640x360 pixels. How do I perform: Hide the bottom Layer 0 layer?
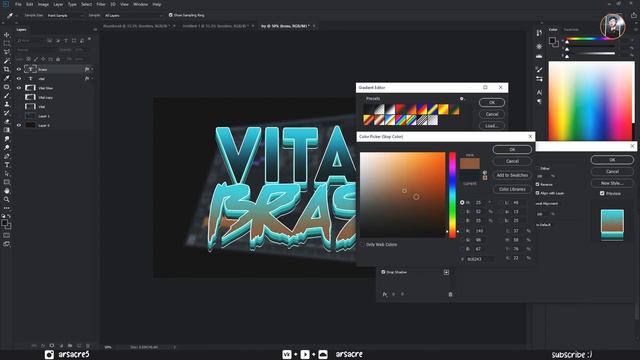(x=19, y=125)
